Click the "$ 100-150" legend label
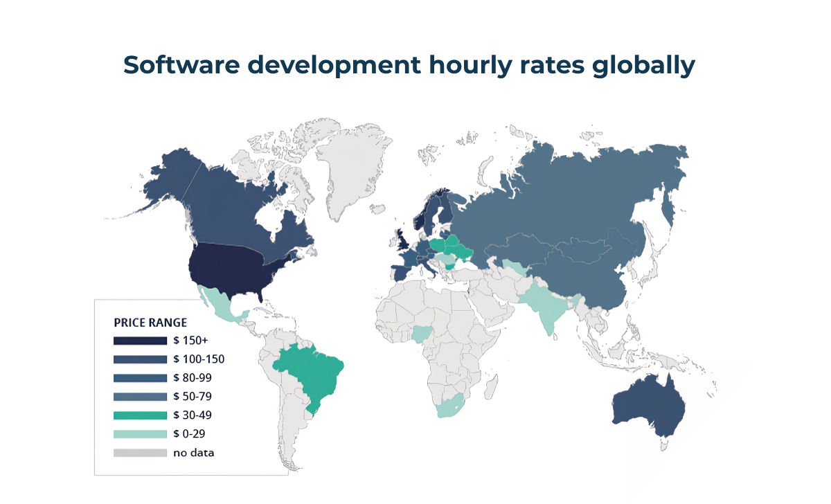Viewport: 831px width, 504px height. click(x=199, y=359)
